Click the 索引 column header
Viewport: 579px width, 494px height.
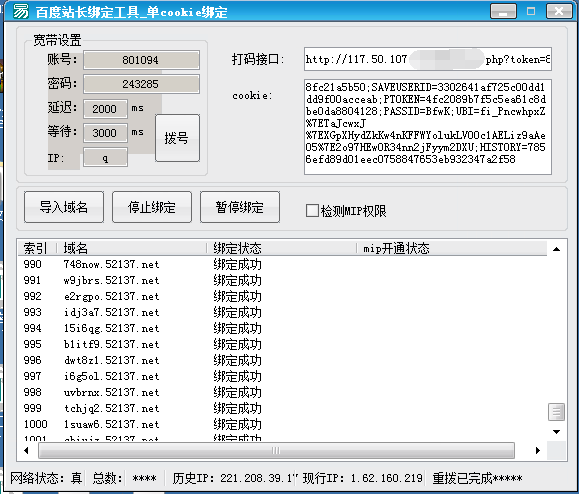[x=37, y=248]
